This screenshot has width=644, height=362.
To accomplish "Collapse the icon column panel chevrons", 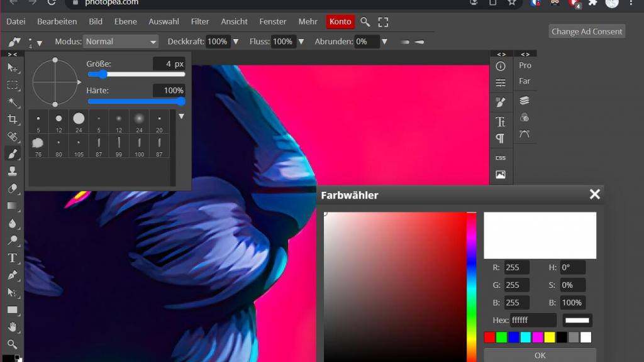I will tap(501, 54).
